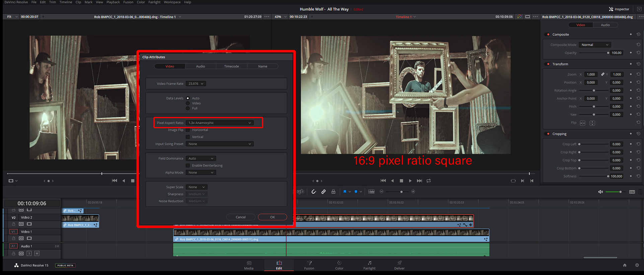Go to project manager home icon

(x=625, y=265)
